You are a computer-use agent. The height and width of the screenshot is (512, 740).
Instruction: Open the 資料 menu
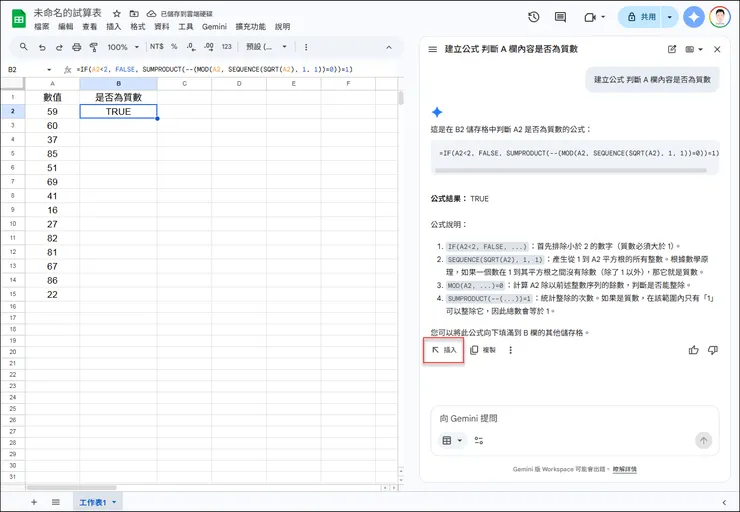click(162, 26)
